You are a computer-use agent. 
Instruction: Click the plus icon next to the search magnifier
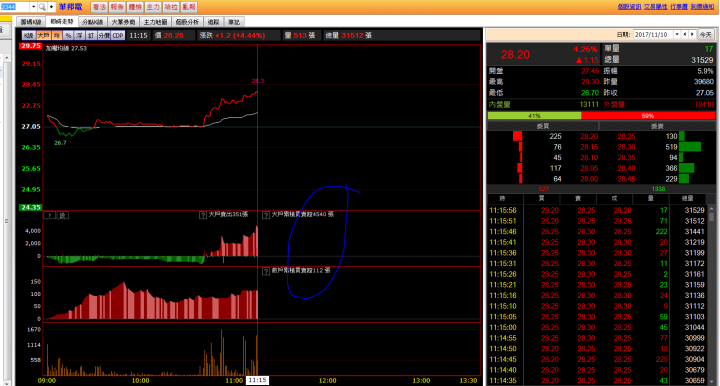(x=51, y=7)
